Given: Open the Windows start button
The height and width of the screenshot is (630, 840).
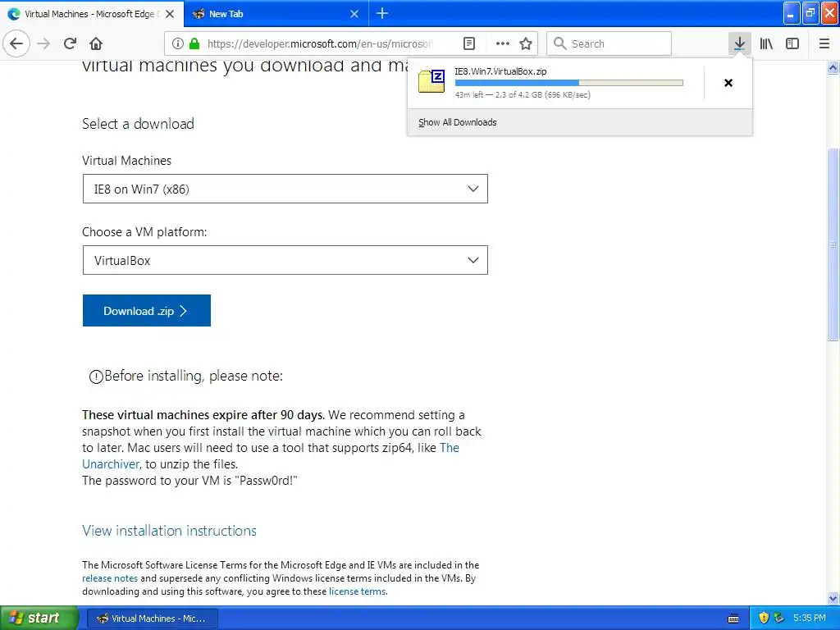Looking at the screenshot, I should tap(39, 619).
